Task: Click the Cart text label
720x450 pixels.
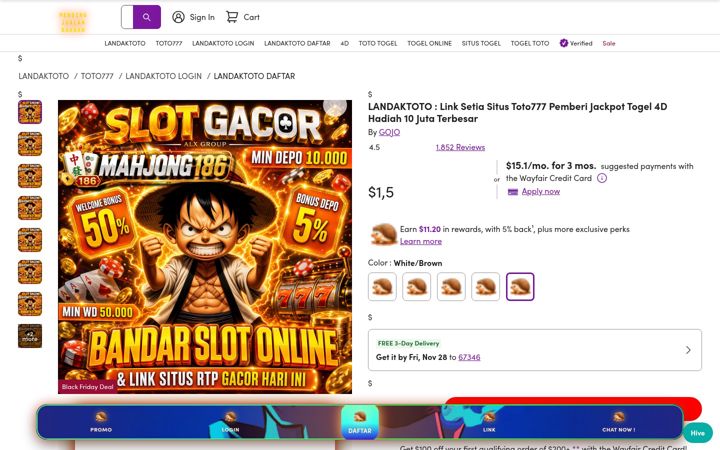Action: tap(251, 17)
